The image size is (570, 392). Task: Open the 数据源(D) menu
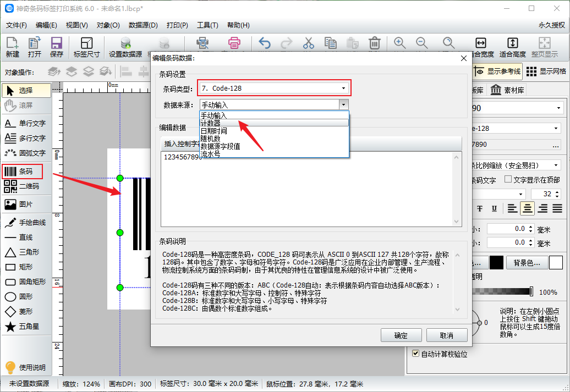pyautogui.click(x=143, y=25)
